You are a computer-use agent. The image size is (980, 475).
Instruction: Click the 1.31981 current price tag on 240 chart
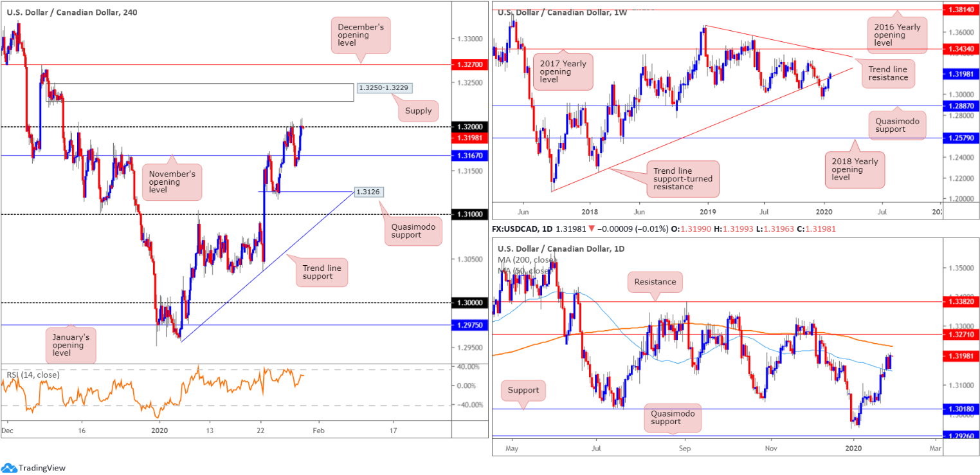tap(468, 138)
